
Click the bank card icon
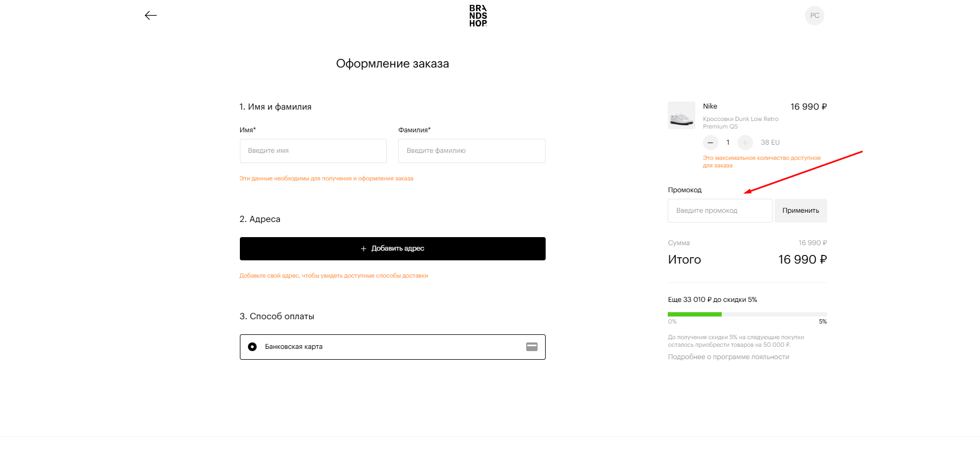coord(532,347)
